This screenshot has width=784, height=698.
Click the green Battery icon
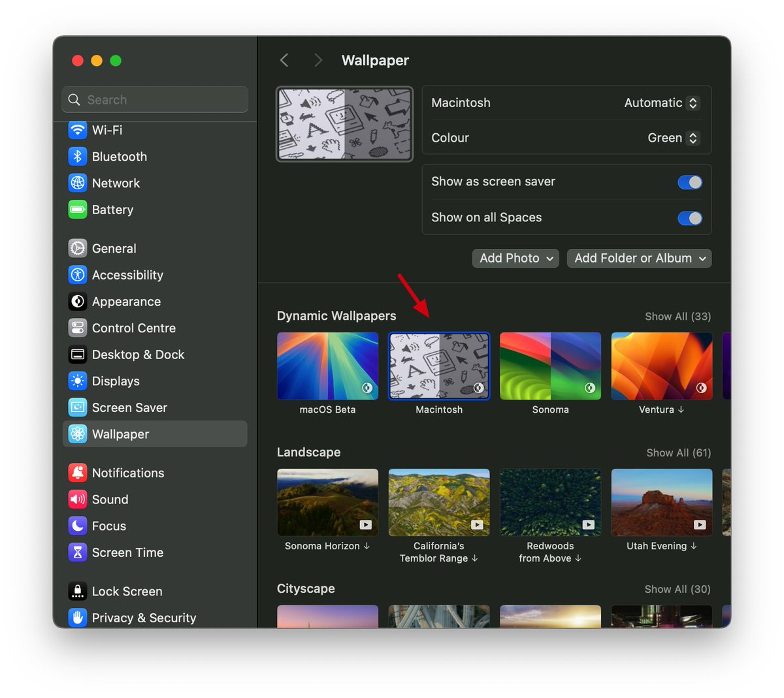point(78,210)
